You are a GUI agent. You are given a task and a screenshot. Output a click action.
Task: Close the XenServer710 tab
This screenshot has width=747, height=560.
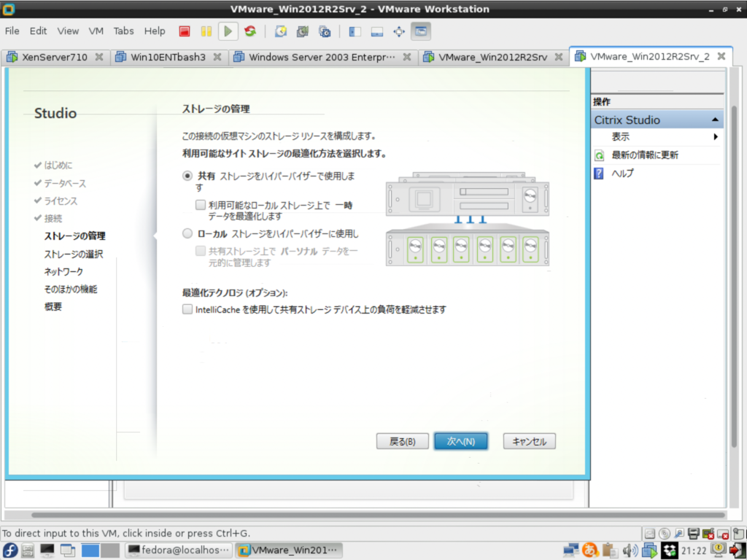click(99, 57)
